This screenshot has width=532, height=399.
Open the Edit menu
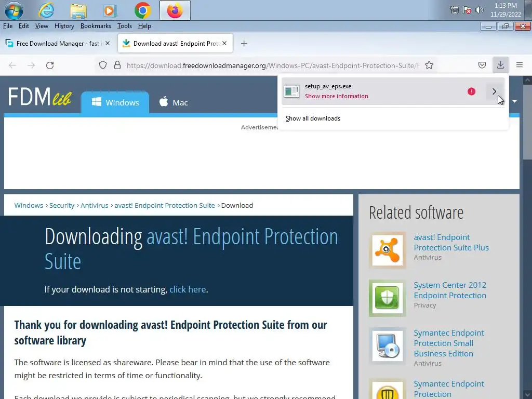[x=24, y=26]
